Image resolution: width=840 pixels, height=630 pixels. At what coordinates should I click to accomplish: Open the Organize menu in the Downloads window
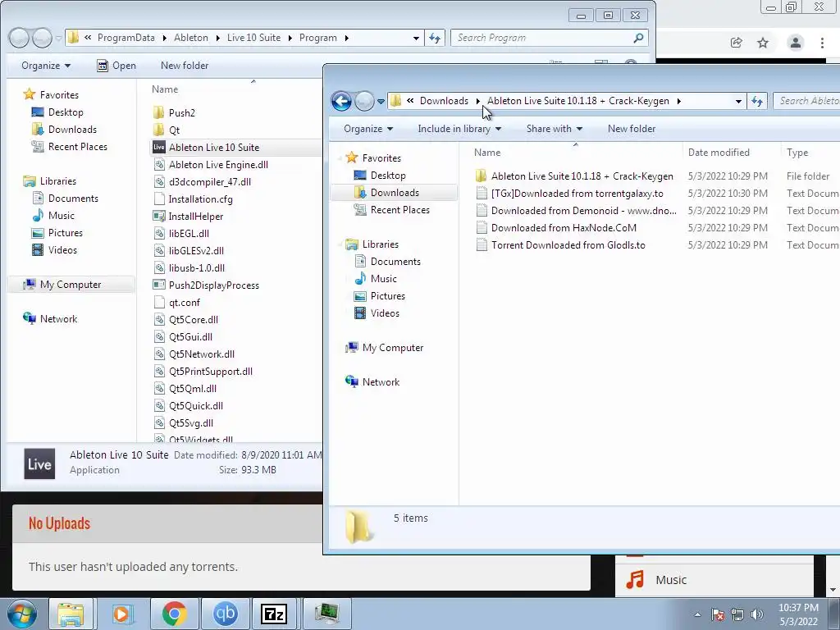[x=368, y=129]
